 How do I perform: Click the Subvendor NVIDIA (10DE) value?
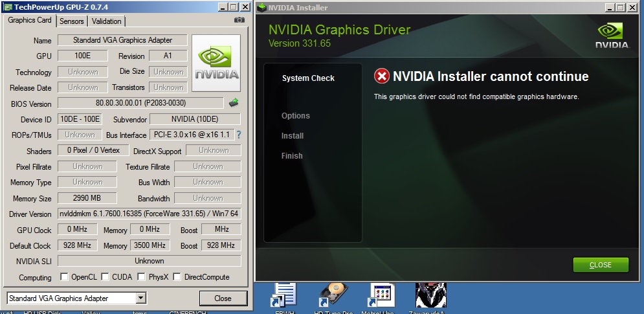coord(195,119)
